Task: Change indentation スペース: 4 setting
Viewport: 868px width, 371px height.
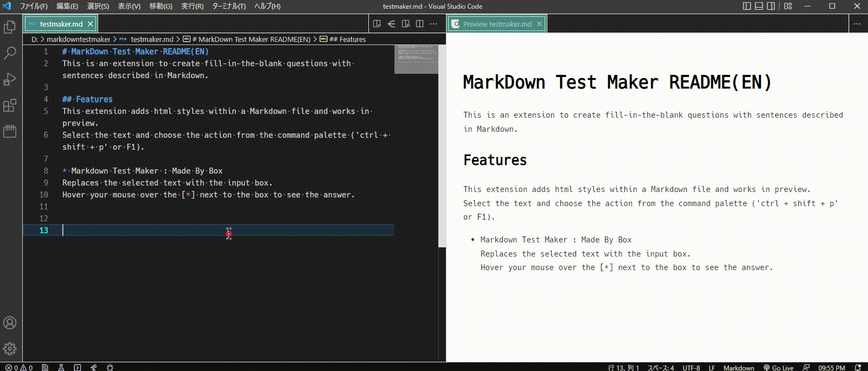Action: [x=661, y=367]
